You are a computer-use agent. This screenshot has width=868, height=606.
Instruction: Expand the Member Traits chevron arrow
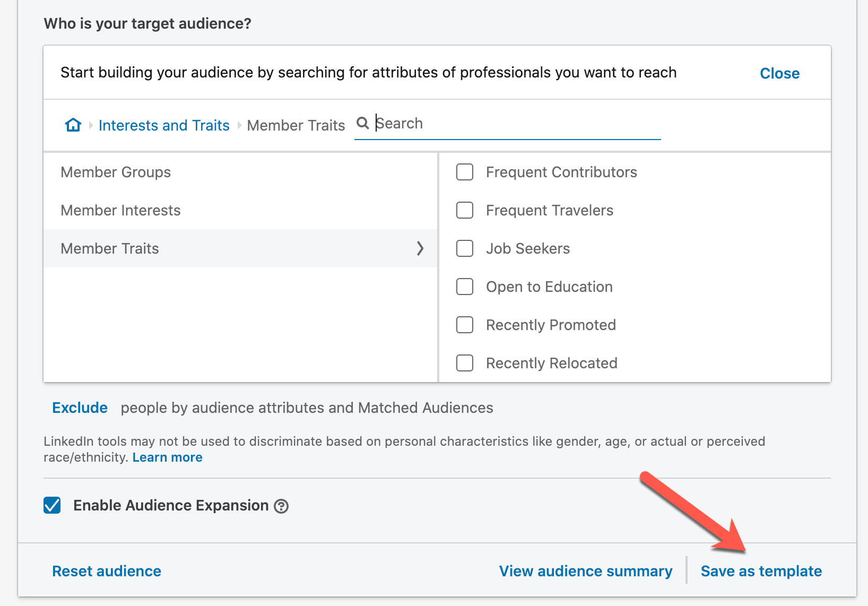click(420, 248)
